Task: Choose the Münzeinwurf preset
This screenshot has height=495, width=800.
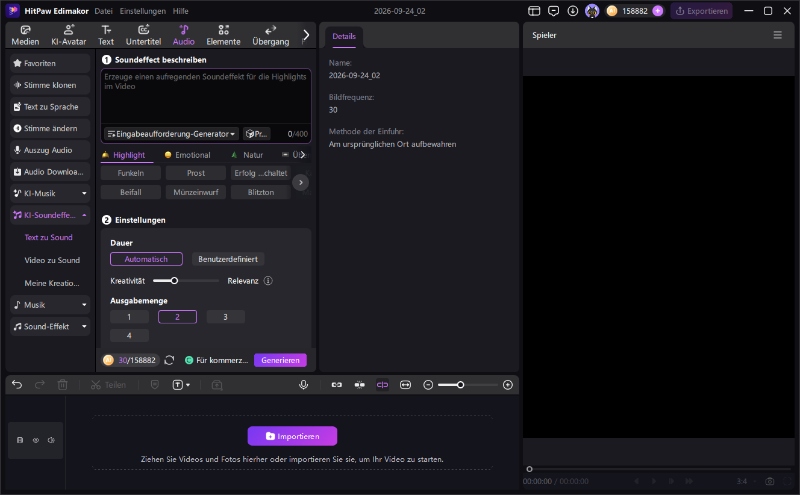Action: [196, 192]
